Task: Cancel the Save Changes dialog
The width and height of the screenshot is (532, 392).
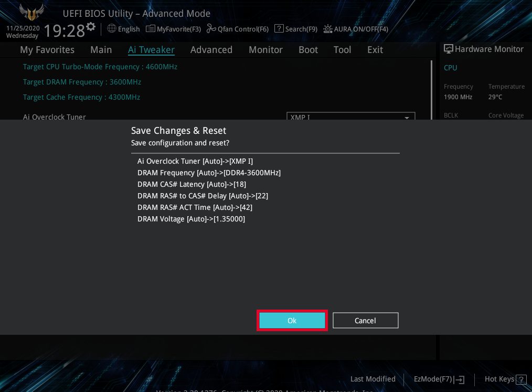Action: pos(365,321)
